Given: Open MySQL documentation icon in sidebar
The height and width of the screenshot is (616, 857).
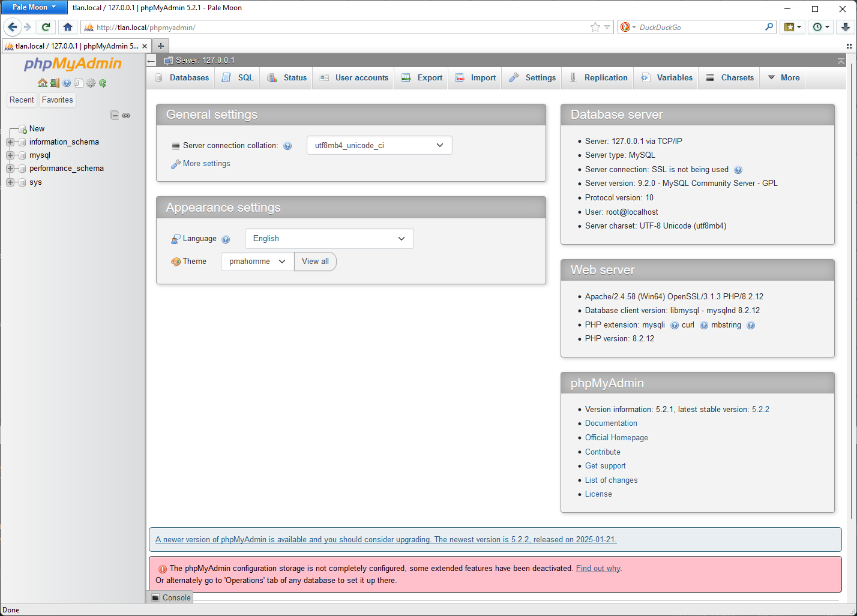Looking at the screenshot, I should pos(78,83).
